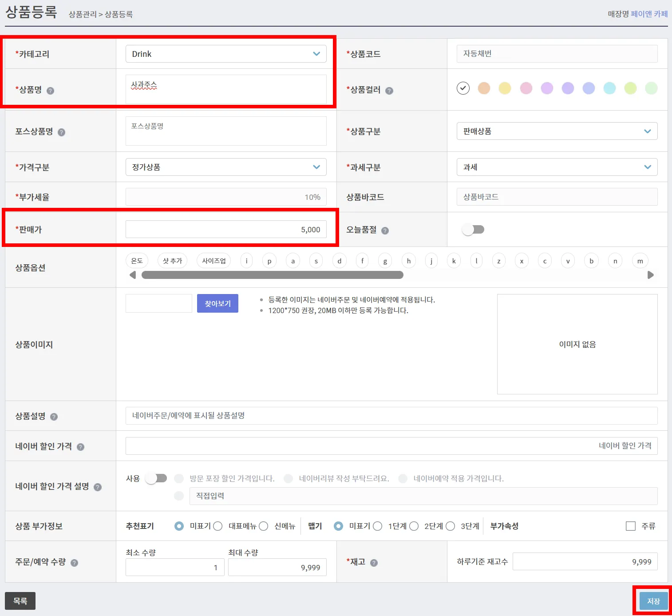Select 추천표기 미표기 radio button
The height and width of the screenshot is (616, 672).
(x=179, y=526)
